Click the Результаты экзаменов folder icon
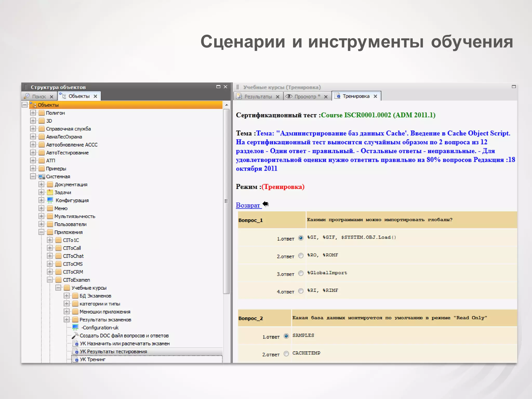 click(75, 320)
